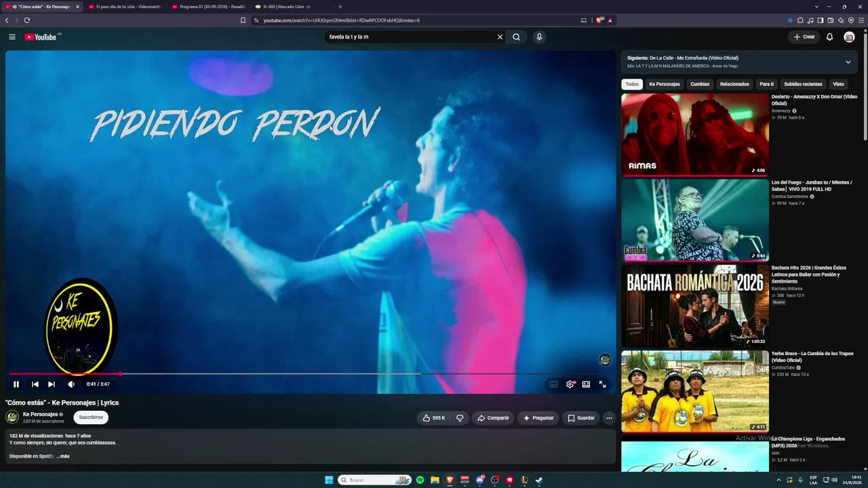The width and height of the screenshot is (868, 488).
Task: Like the video with the thumbs-up button
Action: coord(434,418)
